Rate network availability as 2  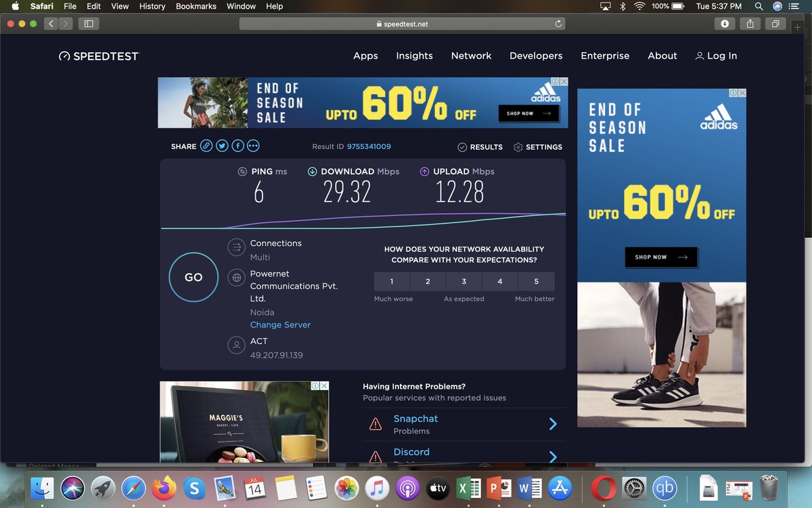[428, 281]
